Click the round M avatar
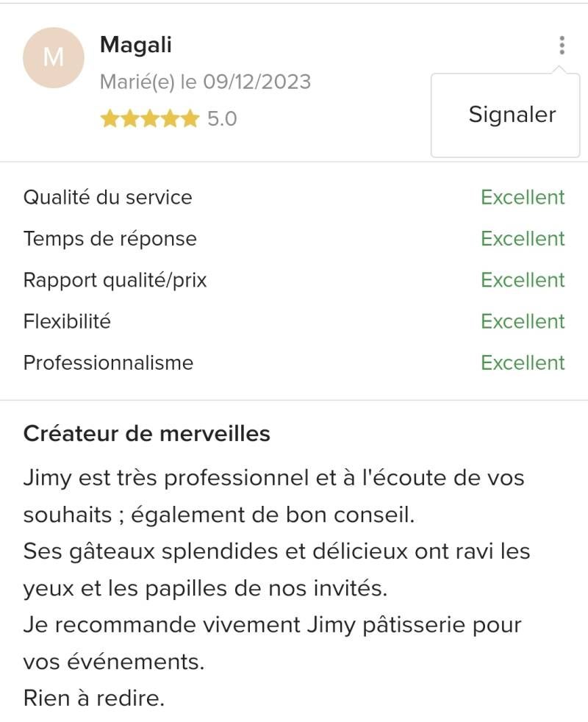588x722 pixels. click(x=54, y=57)
